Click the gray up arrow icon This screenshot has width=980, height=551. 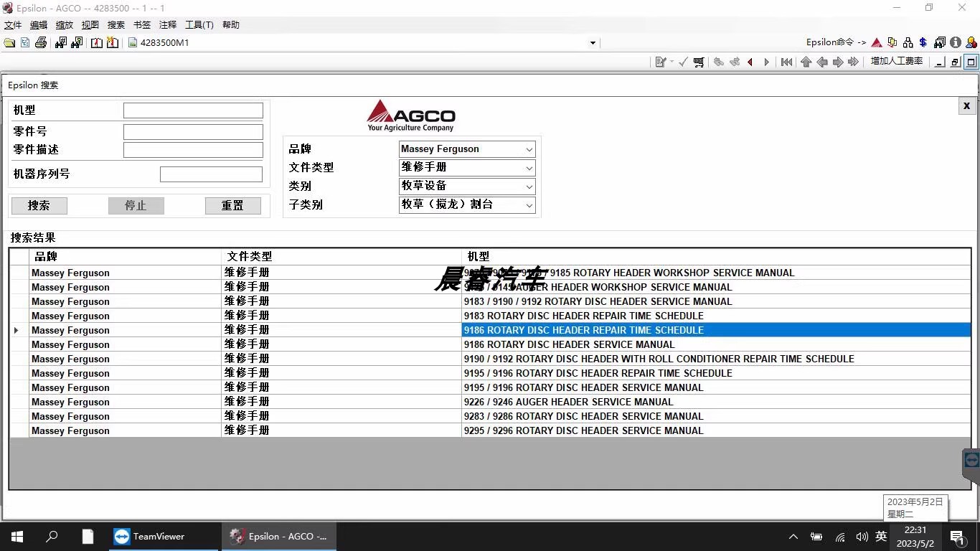[806, 62]
